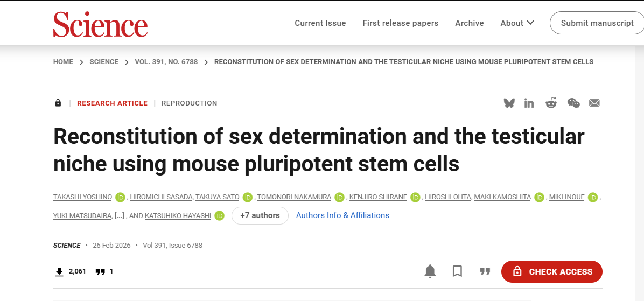Bookmark this article
This screenshot has height=301, width=644.
[457, 271]
